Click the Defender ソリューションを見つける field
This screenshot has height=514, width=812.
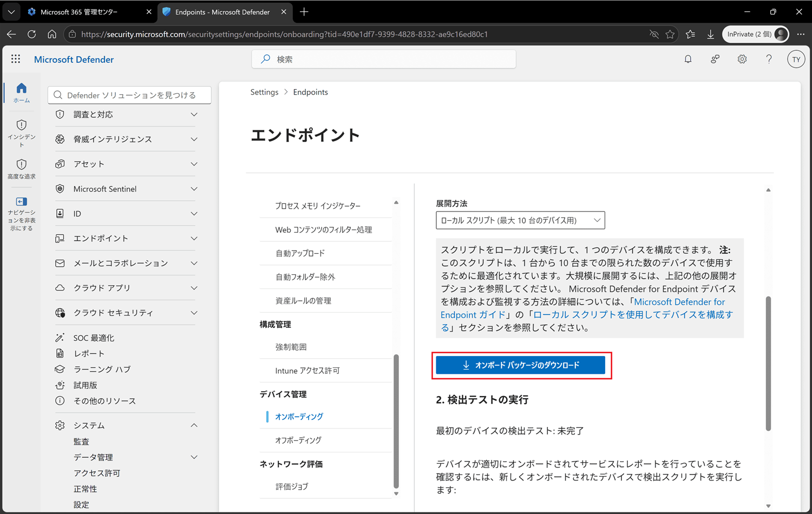click(x=129, y=95)
